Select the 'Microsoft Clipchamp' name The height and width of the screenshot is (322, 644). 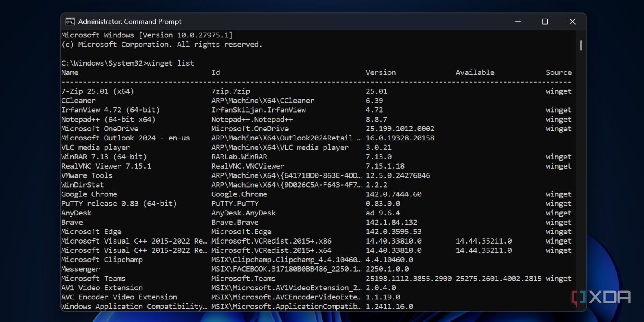click(x=102, y=260)
